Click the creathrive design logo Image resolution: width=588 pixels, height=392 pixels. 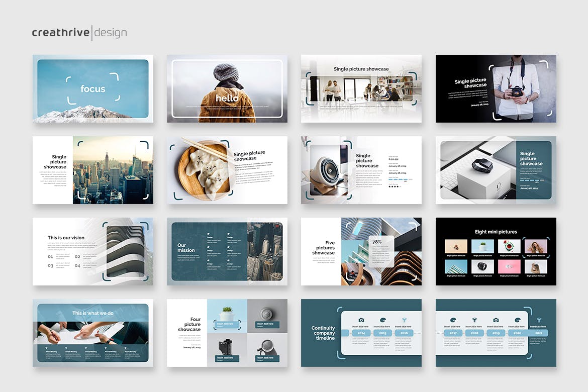(x=79, y=33)
